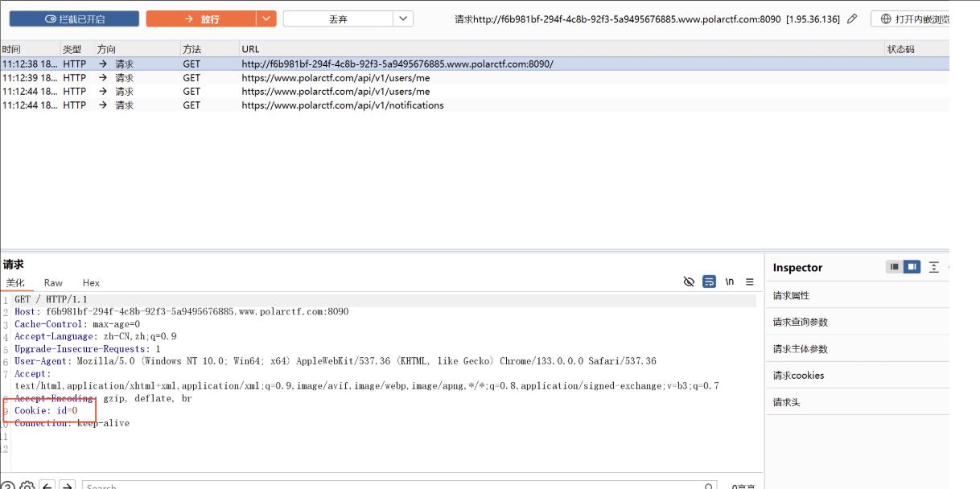Click the orange 放行 forward button
The image size is (980, 489).
pos(201,18)
